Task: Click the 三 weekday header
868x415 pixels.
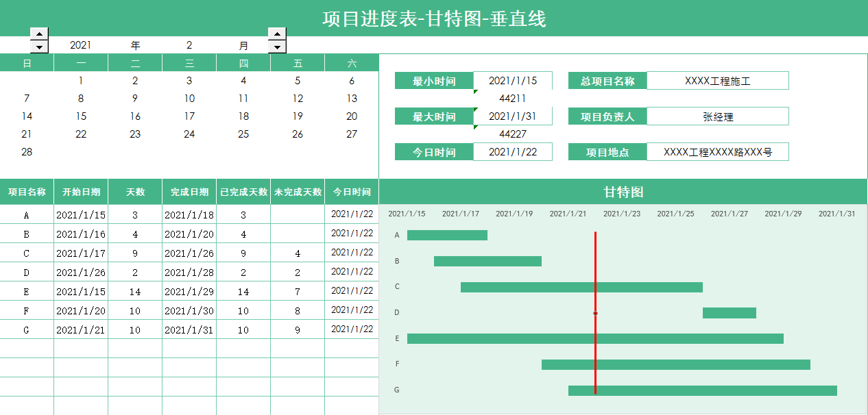Action: click(189, 63)
